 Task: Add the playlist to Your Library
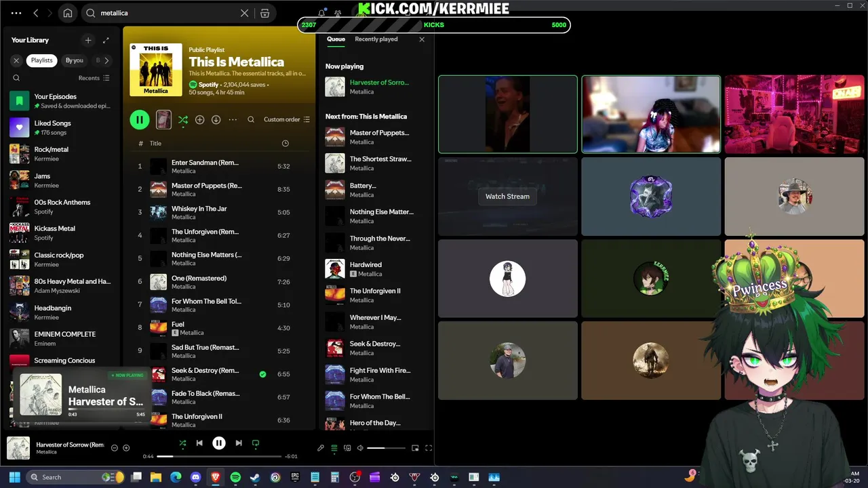point(199,119)
